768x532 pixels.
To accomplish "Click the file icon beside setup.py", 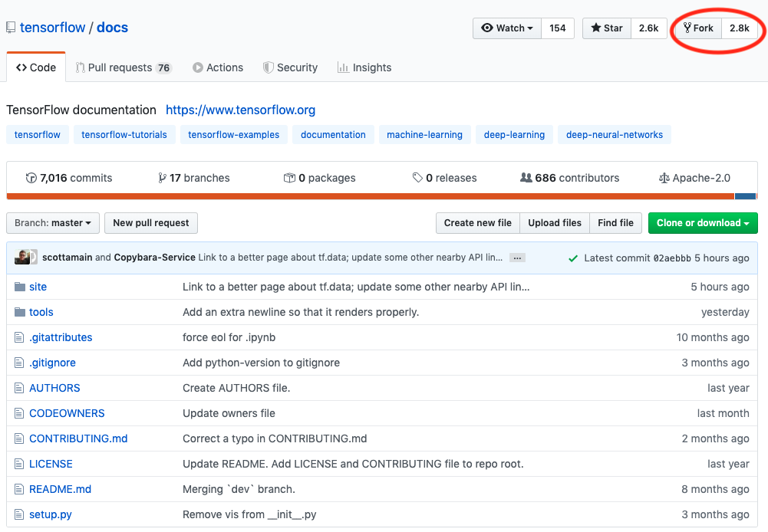I will click(x=19, y=515).
